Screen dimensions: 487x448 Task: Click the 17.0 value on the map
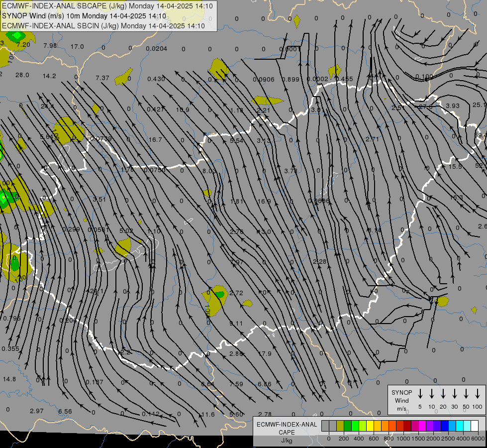(77, 47)
